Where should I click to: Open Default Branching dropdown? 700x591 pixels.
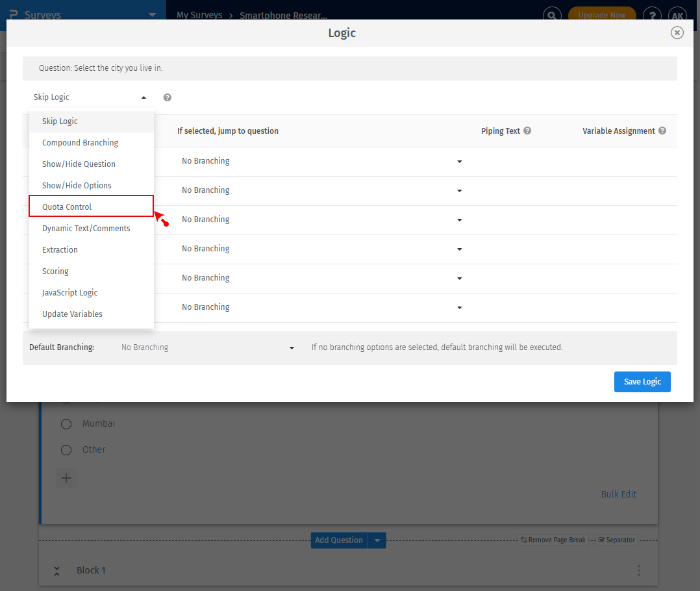pos(208,347)
